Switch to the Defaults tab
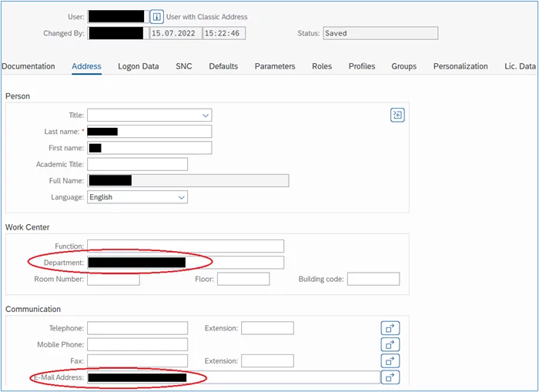 click(x=223, y=66)
